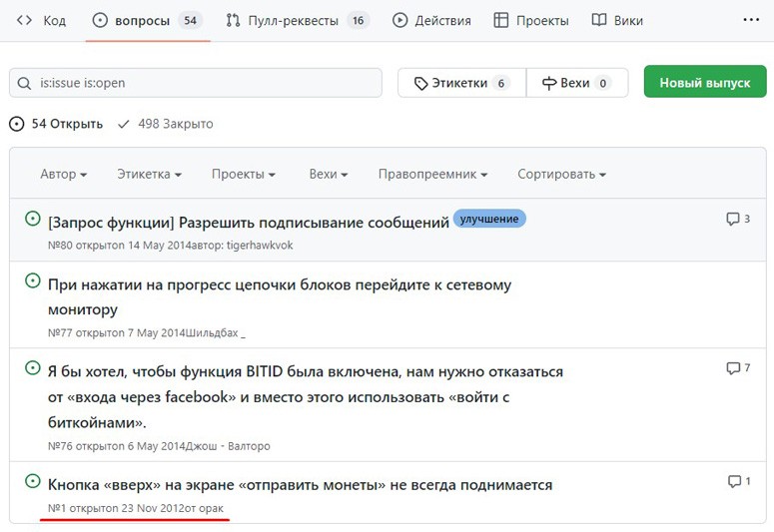
Task: Open Вехи milestones list
Action: pos(577,83)
